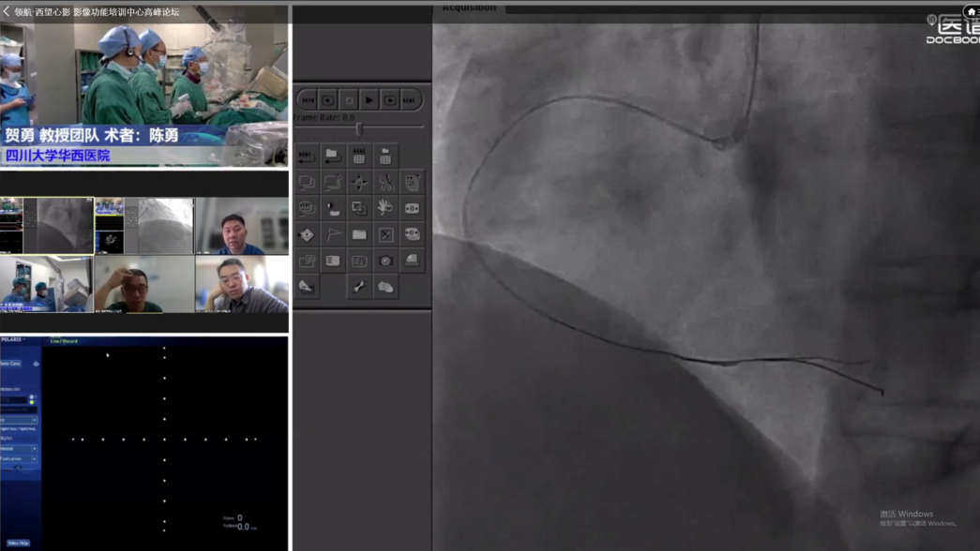Select the bespectacled man in gray video thumbnail

click(x=242, y=286)
